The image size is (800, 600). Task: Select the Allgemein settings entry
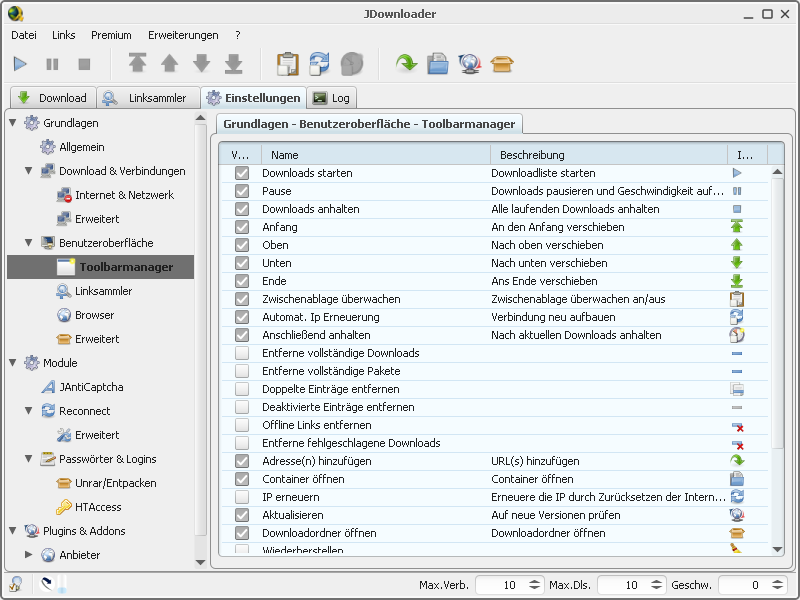pyautogui.click(x=82, y=147)
